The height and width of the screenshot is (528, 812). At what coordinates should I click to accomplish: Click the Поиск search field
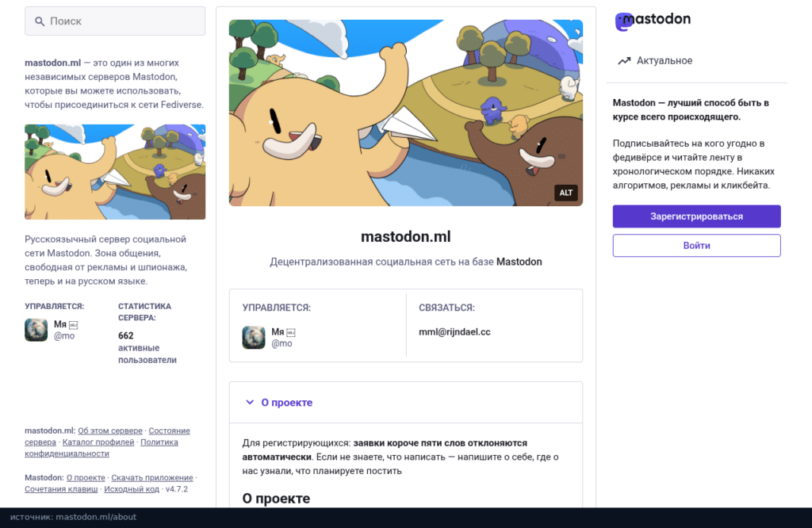tap(115, 21)
